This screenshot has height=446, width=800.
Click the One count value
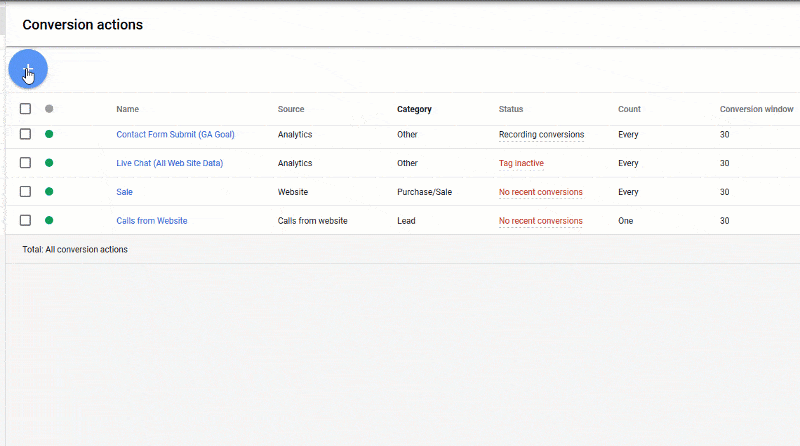click(x=626, y=221)
